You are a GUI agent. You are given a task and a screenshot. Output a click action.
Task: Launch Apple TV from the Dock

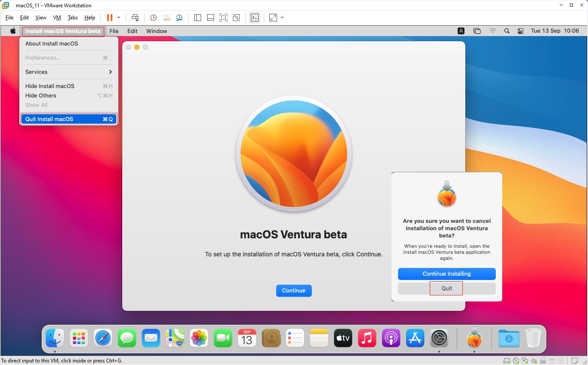coord(343,338)
